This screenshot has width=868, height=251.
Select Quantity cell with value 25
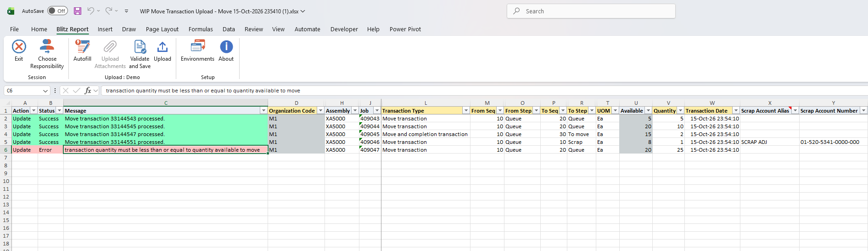click(x=668, y=150)
